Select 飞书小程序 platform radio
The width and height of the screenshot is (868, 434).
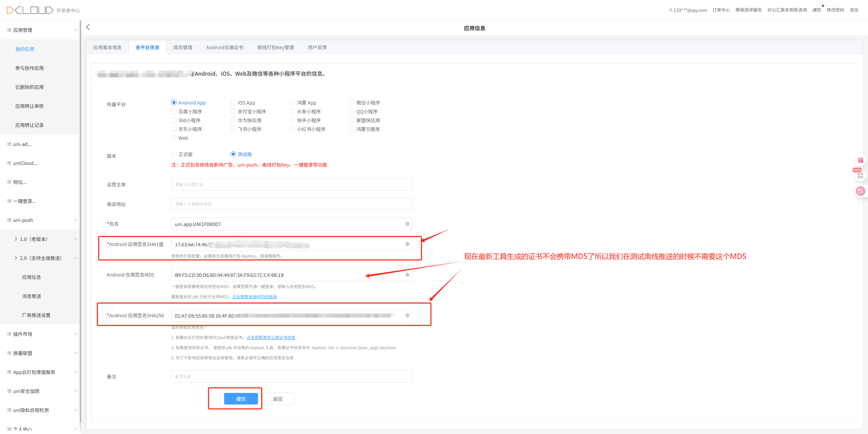tap(233, 129)
